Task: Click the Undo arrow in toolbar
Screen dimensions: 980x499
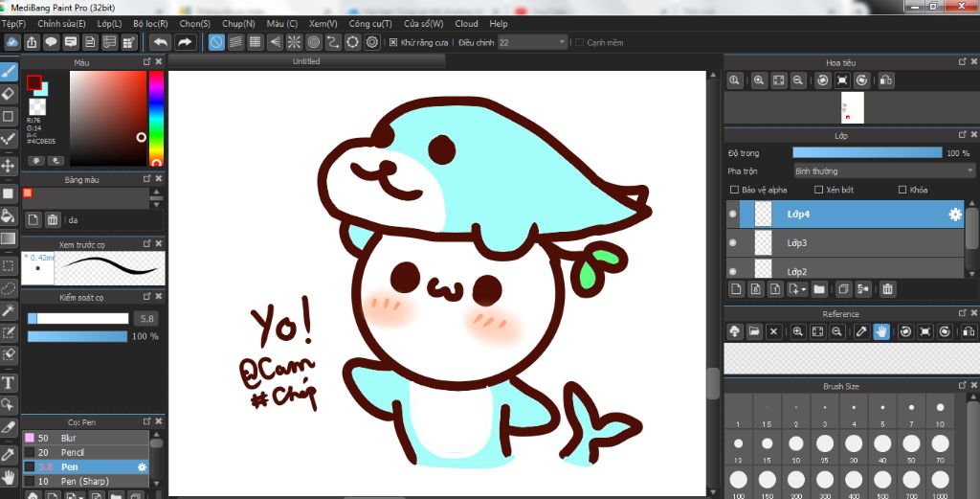Action: click(x=161, y=42)
